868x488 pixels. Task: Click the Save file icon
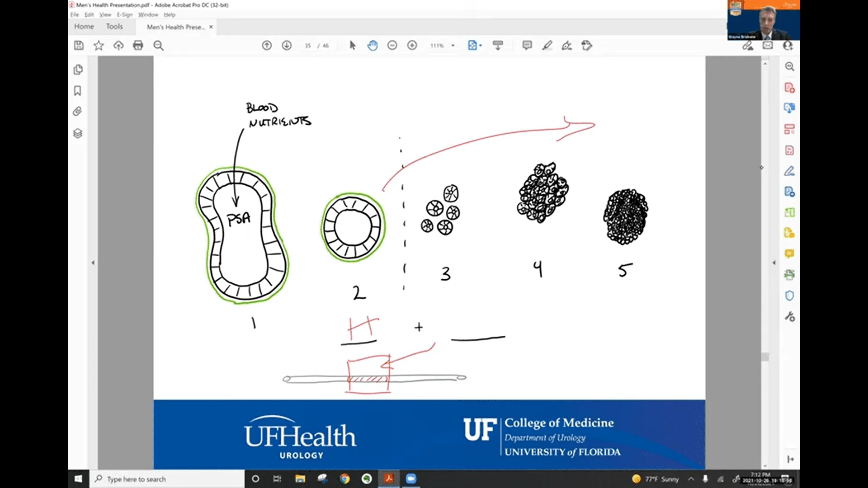pos(79,45)
